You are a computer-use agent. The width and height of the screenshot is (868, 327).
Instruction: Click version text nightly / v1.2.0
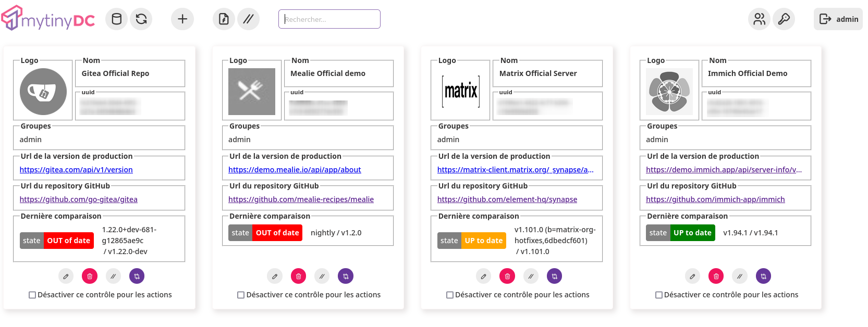[336, 233]
